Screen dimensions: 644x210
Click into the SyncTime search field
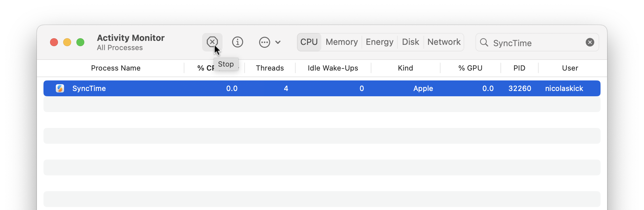click(537, 43)
